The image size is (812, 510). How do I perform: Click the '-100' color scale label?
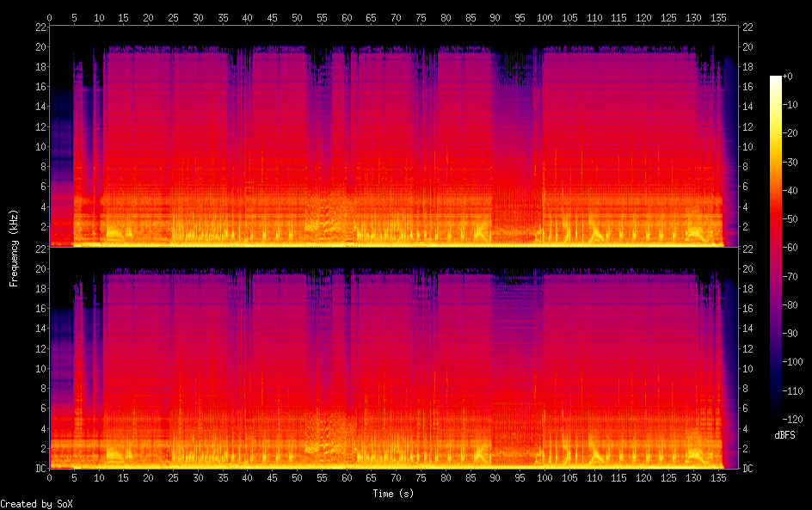(x=792, y=362)
